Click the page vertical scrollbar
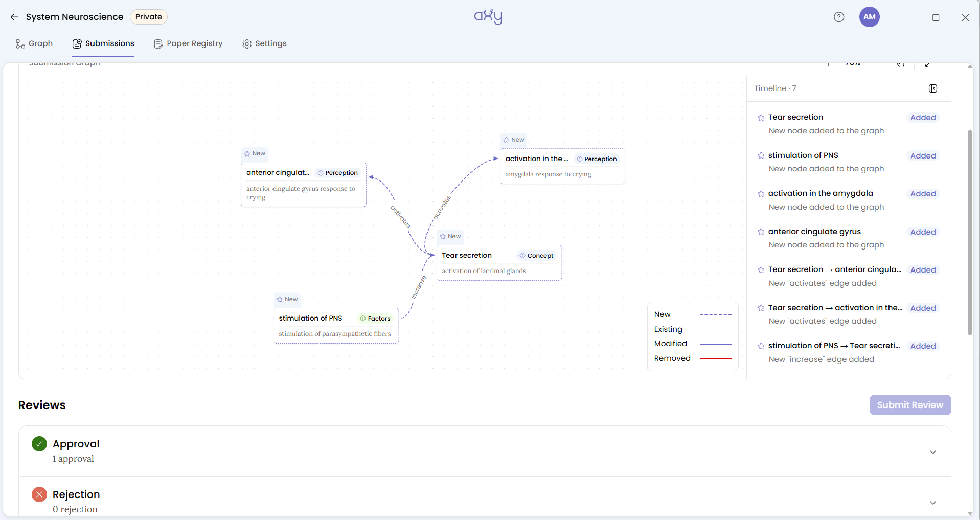 point(970,233)
